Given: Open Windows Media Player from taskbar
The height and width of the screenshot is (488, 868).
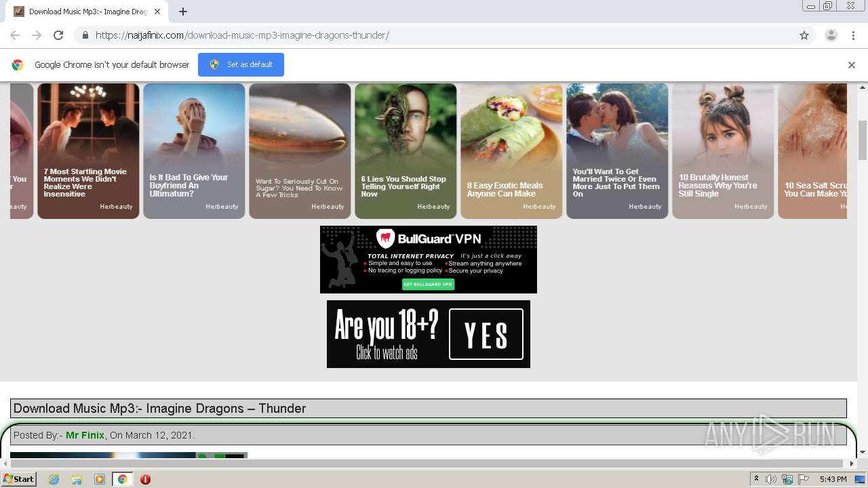Looking at the screenshot, I should click(x=100, y=479).
